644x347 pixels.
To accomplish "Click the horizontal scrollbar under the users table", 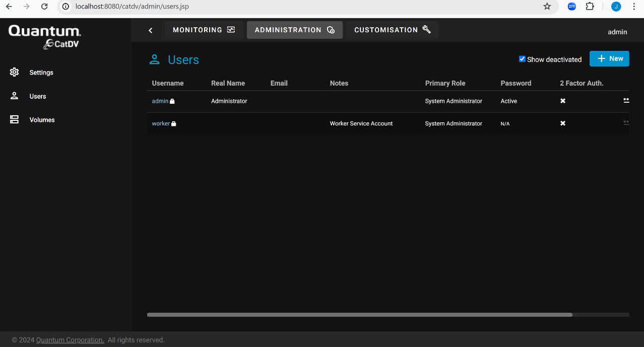I will pos(359,315).
